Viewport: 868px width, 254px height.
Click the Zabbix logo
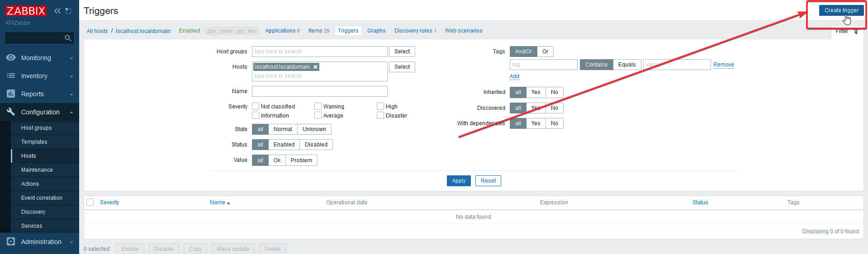point(26,11)
